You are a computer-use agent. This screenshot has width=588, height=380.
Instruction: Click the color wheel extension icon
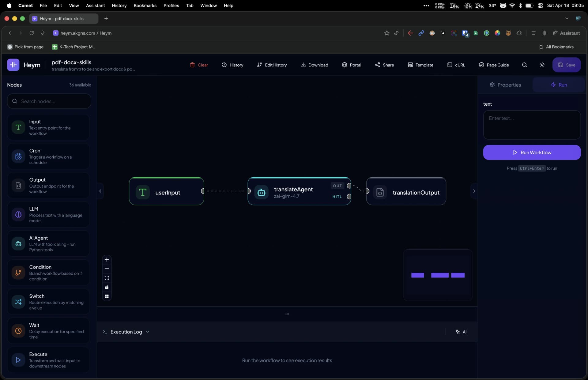tap(498, 33)
